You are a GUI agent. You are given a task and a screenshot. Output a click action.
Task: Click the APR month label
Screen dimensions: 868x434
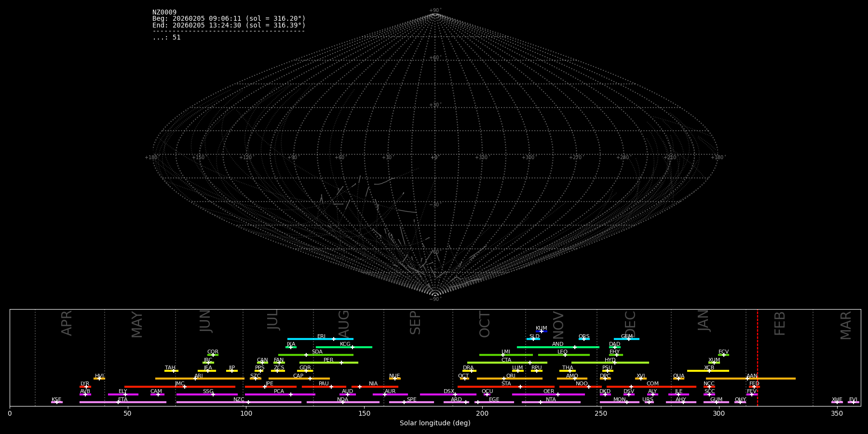tap(67, 323)
